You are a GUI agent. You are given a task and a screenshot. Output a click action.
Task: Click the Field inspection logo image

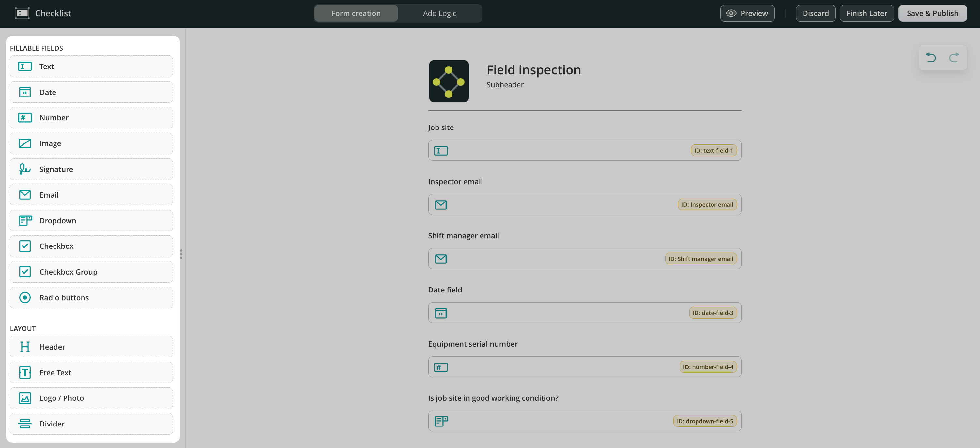coord(449,81)
